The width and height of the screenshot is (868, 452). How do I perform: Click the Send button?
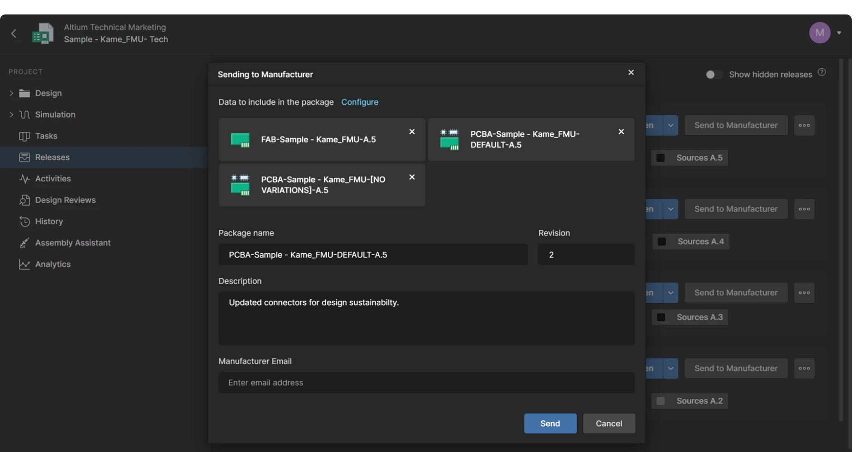550,424
